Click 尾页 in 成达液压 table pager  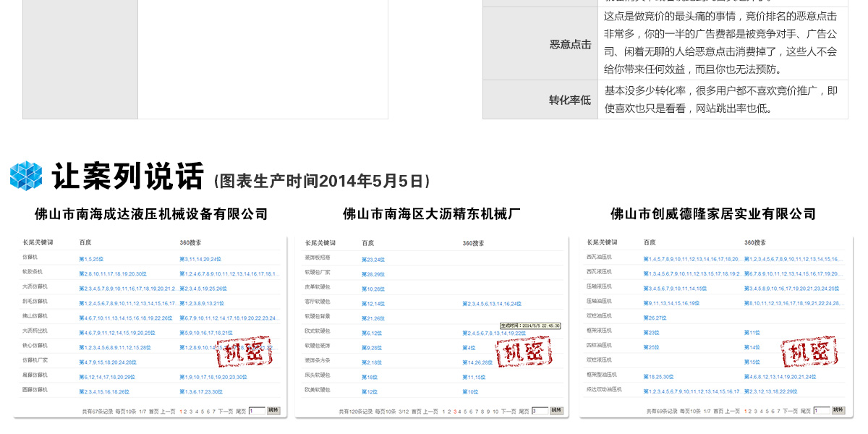[x=240, y=411]
